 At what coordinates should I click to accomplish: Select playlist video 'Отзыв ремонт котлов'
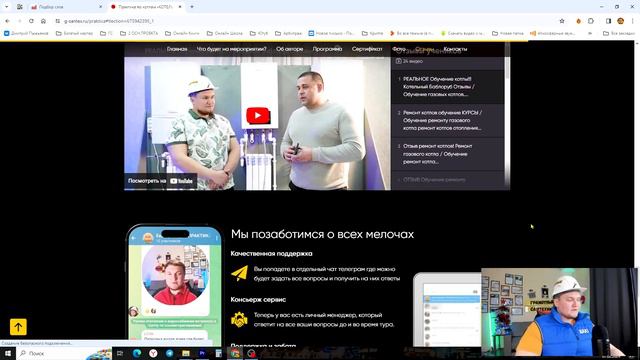pyautogui.click(x=447, y=154)
